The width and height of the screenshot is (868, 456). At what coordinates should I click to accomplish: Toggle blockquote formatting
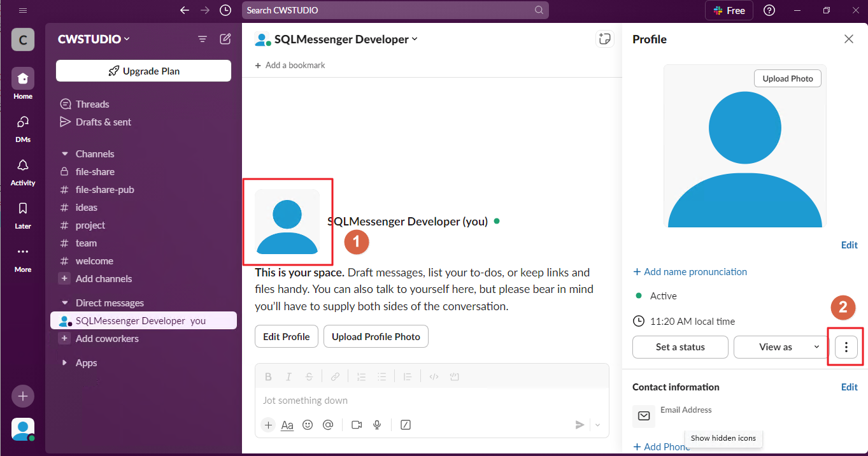408,376
